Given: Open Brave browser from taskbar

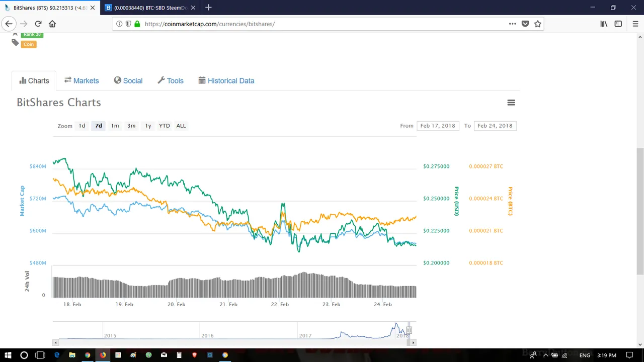Looking at the screenshot, I should (194, 355).
